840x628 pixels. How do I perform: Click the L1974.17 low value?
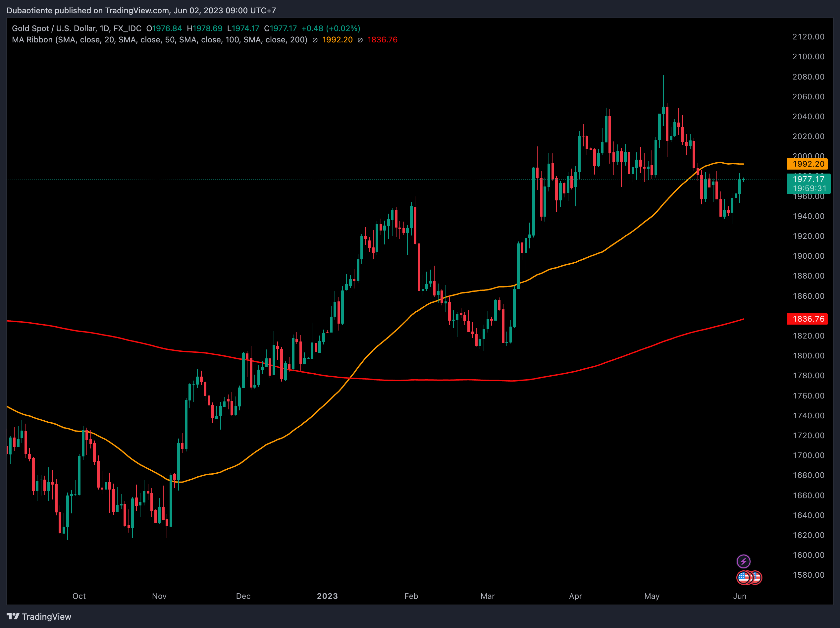243,28
